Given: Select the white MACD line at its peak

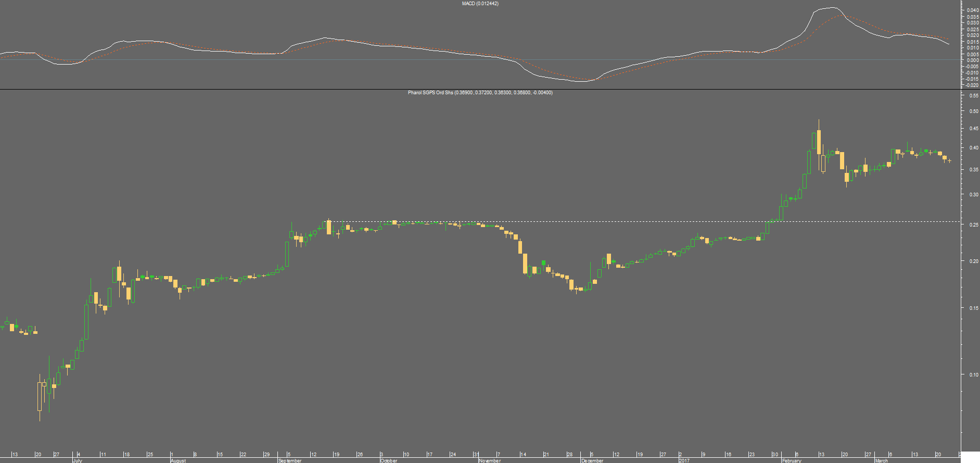Looking at the screenshot, I should tap(834, 8).
